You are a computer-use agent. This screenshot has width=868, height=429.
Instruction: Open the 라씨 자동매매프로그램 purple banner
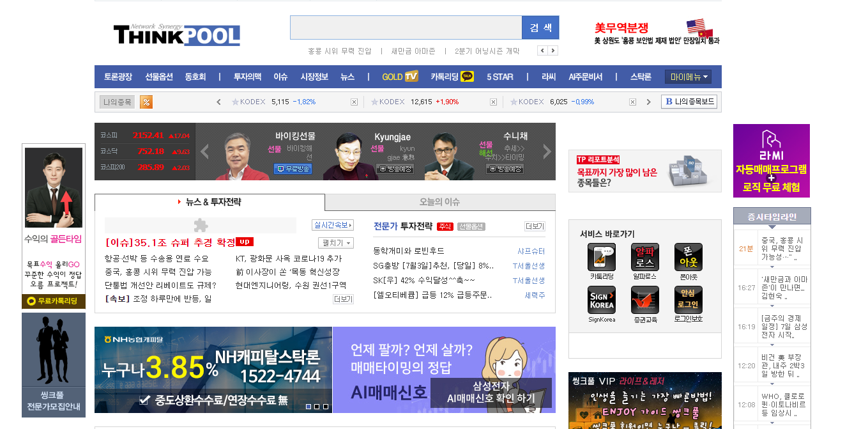[772, 160]
